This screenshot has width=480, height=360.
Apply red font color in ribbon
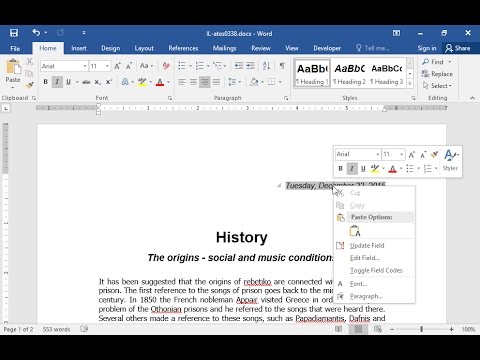160,82
